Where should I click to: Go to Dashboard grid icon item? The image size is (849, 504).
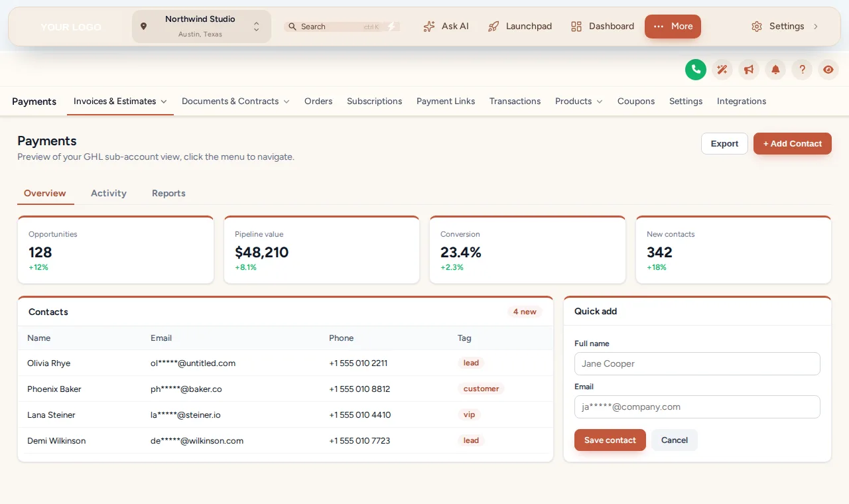[x=602, y=27]
